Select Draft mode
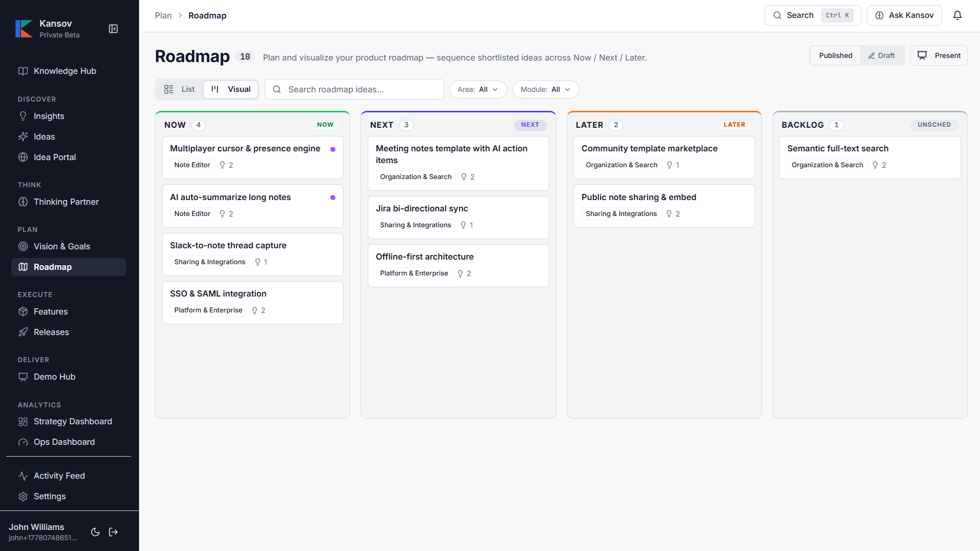Viewport: 980px width, 551px height. pos(882,55)
